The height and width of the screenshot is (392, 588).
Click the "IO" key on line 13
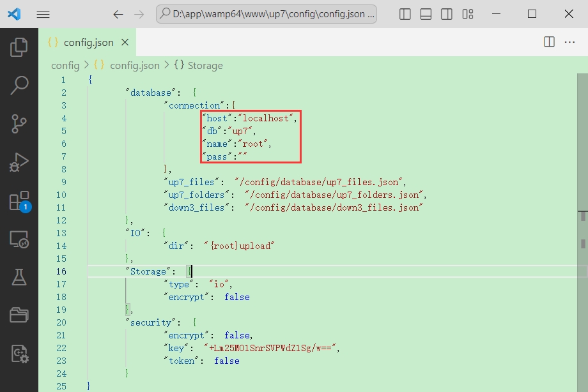click(135, 233)
